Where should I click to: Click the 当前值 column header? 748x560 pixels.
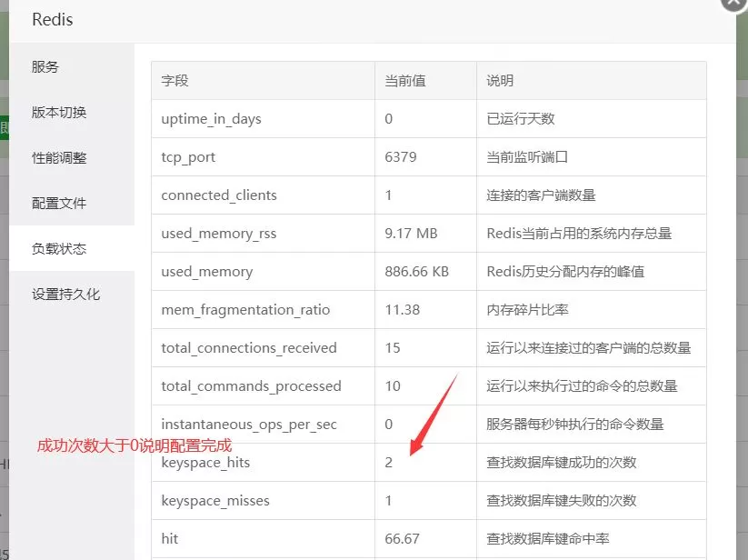(405, 81)
